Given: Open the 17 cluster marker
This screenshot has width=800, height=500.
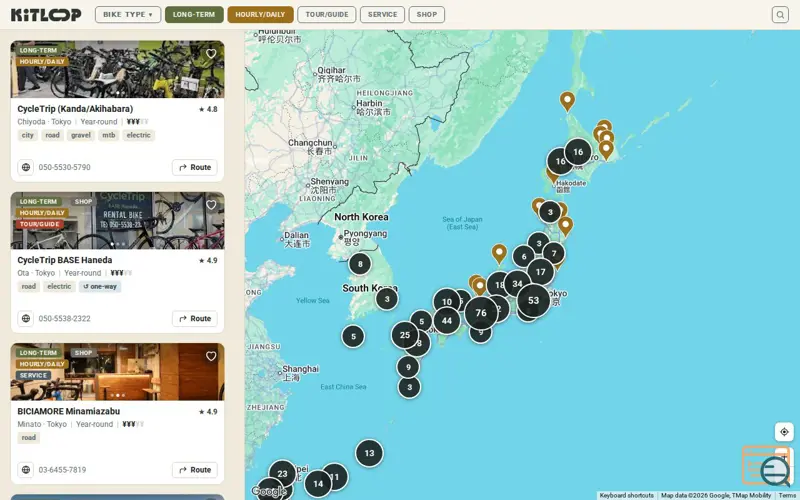Looking at the screenshot, I should (x=540, y=272).
